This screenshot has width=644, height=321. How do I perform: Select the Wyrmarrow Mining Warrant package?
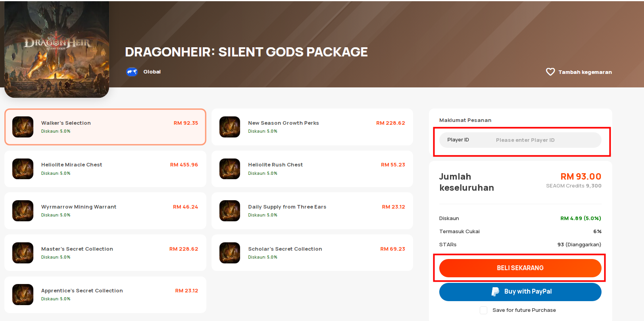click(x=105, y=211)
